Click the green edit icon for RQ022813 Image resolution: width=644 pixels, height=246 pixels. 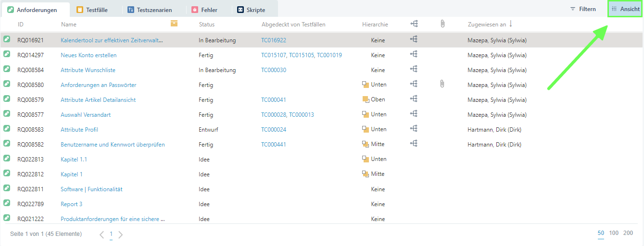click(7, 159)
